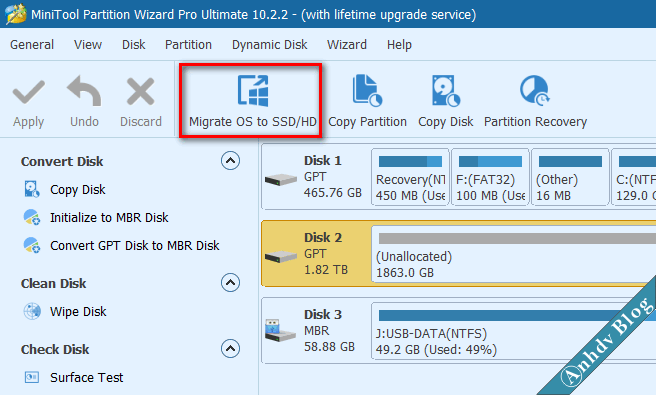Collapse the Clean Disk section

[x=231, y=283]
